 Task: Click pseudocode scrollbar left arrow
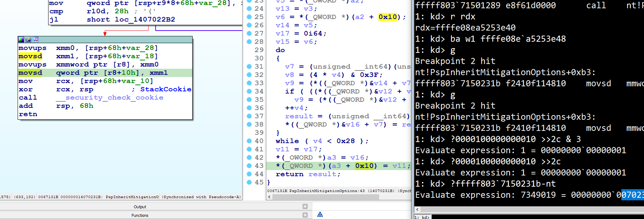[269, 197]
